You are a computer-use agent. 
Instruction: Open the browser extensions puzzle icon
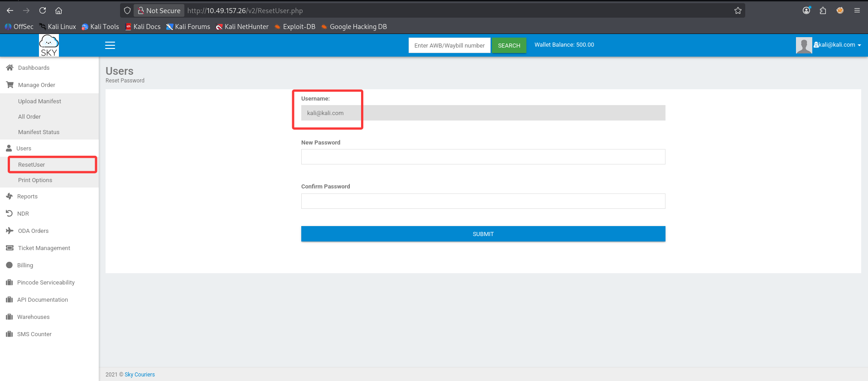pyautogui.click(x=823, y=10)
